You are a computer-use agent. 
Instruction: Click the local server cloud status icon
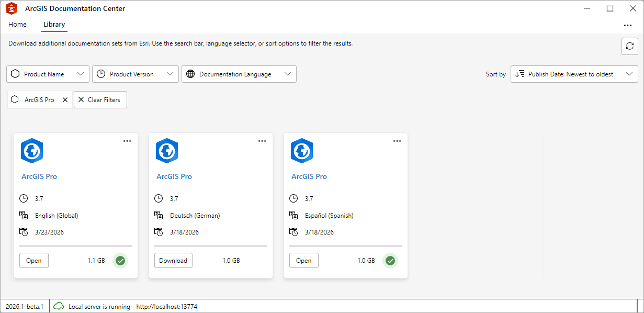pyautogui.click(x=59, y=306)
